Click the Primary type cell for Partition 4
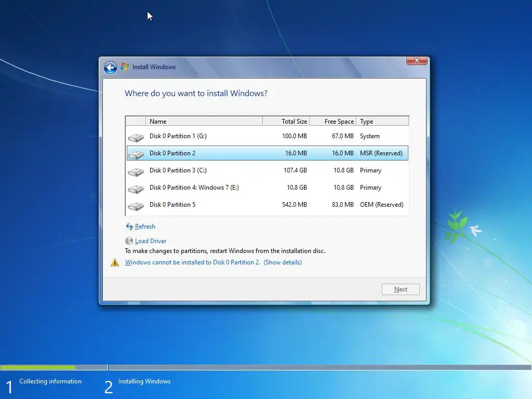532x399 pixels. [370, 187]
